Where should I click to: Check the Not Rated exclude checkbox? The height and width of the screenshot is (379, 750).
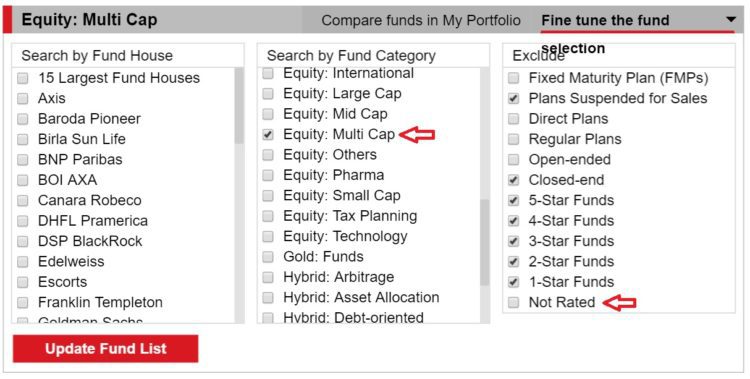pos(513,302)
